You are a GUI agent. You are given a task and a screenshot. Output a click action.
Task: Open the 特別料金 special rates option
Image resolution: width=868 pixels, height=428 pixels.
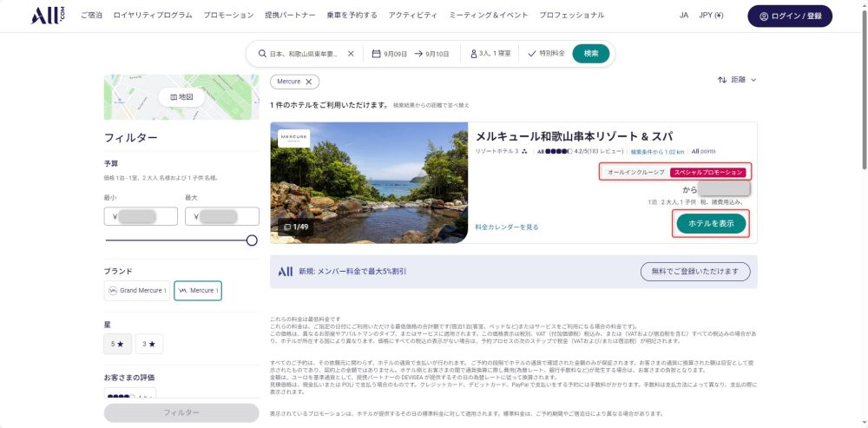click(546, 54)
